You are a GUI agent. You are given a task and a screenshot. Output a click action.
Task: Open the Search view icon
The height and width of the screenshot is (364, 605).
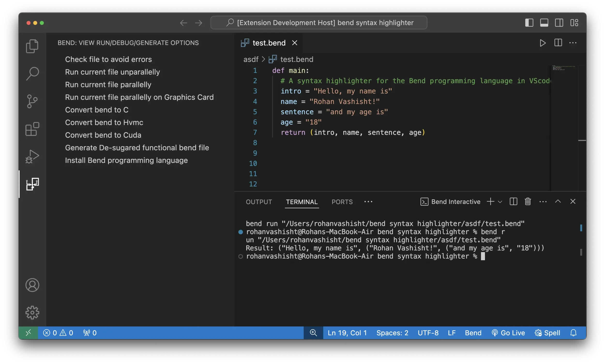point(32,74)
